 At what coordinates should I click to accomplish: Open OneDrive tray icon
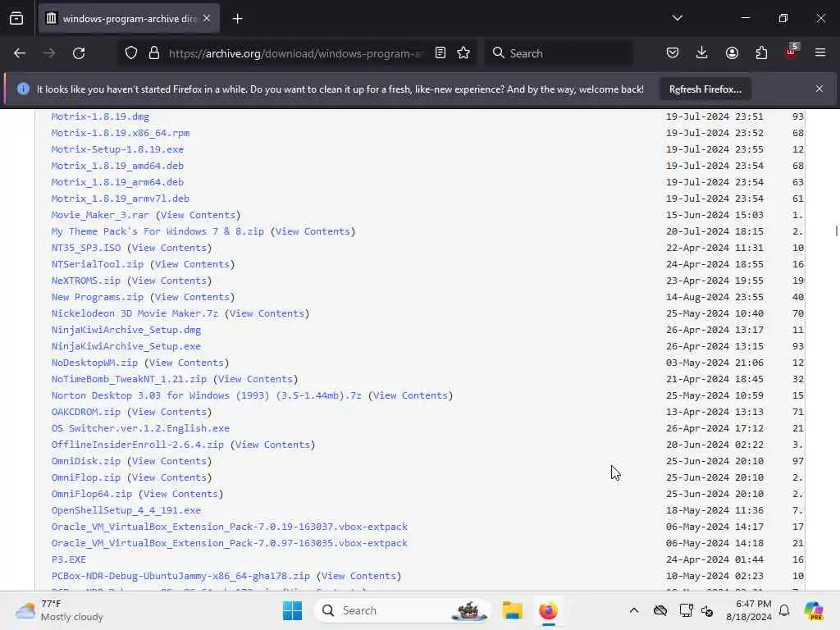pyautogui.click(x=660, y=610)
